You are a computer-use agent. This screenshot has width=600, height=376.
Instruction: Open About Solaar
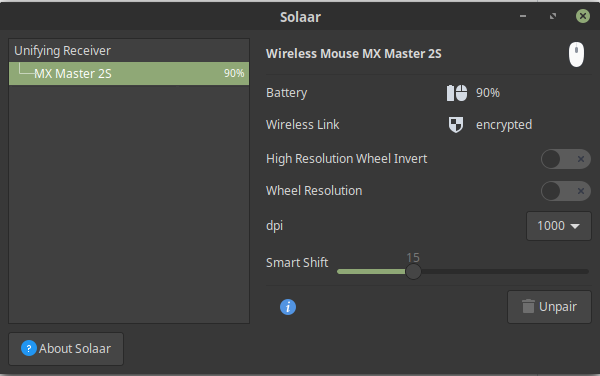66,348
